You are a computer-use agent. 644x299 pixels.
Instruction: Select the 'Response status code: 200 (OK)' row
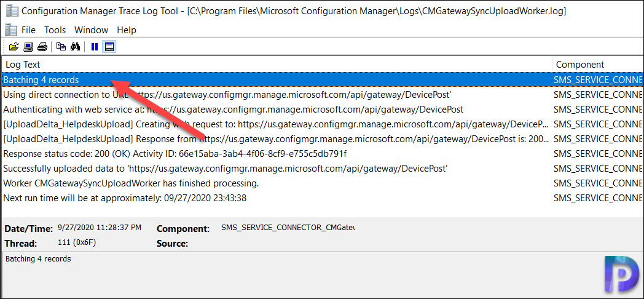point(322,154)
